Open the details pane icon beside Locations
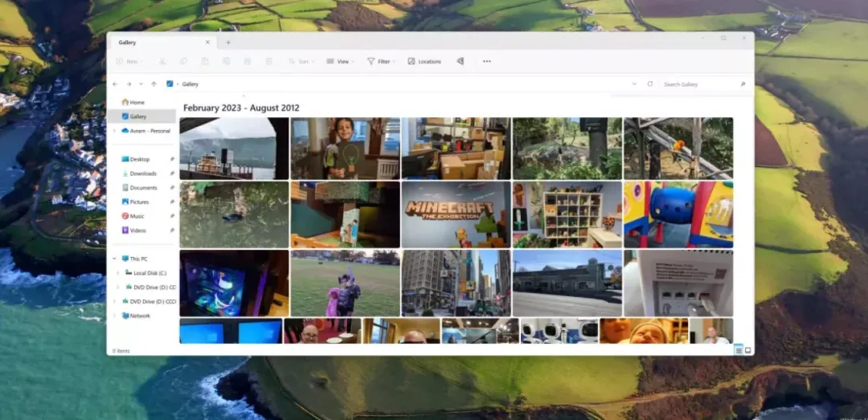868x420 pixels. (x=460, y=61)
